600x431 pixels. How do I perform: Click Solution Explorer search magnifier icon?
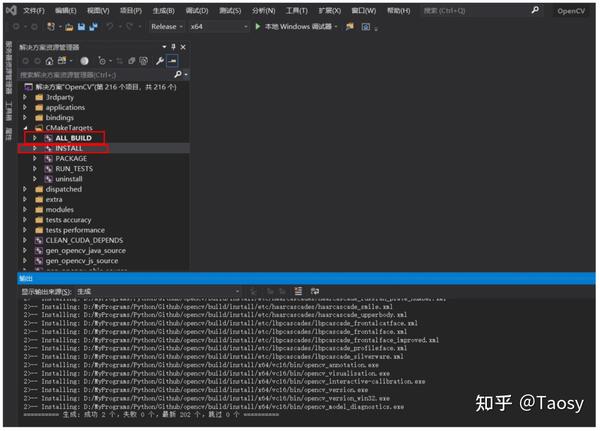coord(178,74)
